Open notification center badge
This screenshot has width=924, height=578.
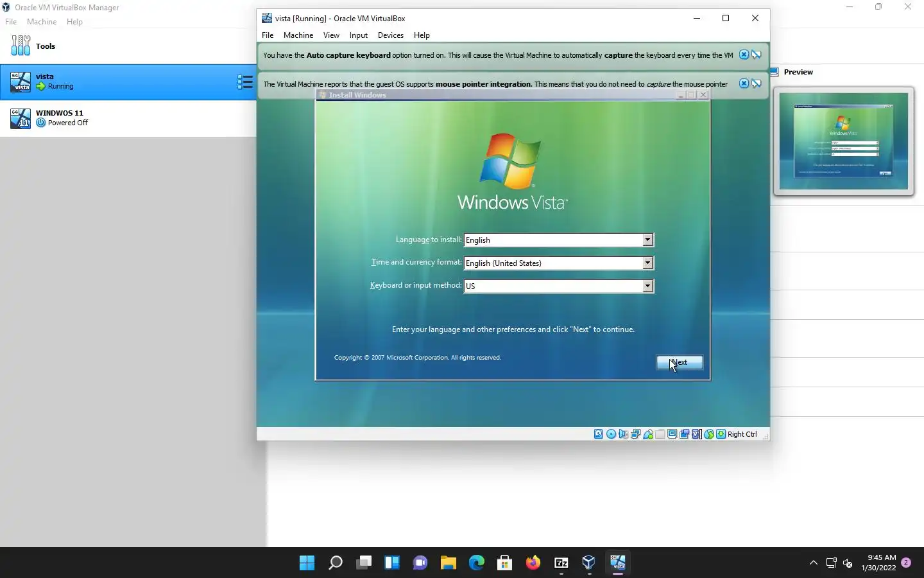point(906,563)
